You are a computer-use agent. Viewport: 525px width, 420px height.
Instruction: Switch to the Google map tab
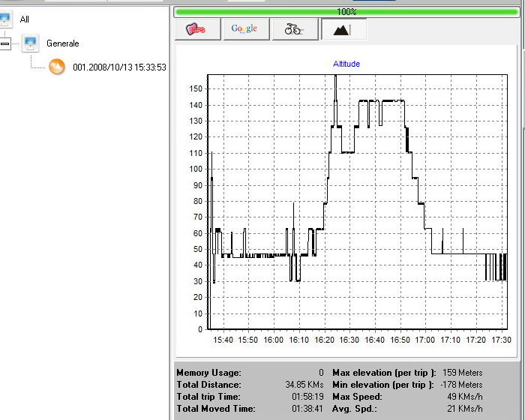(x=244, y=29)
